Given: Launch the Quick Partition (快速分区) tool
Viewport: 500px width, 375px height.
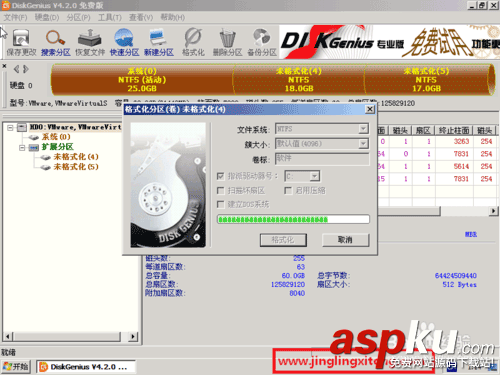Looking at the screenshot, I should [x=124, y=42].
